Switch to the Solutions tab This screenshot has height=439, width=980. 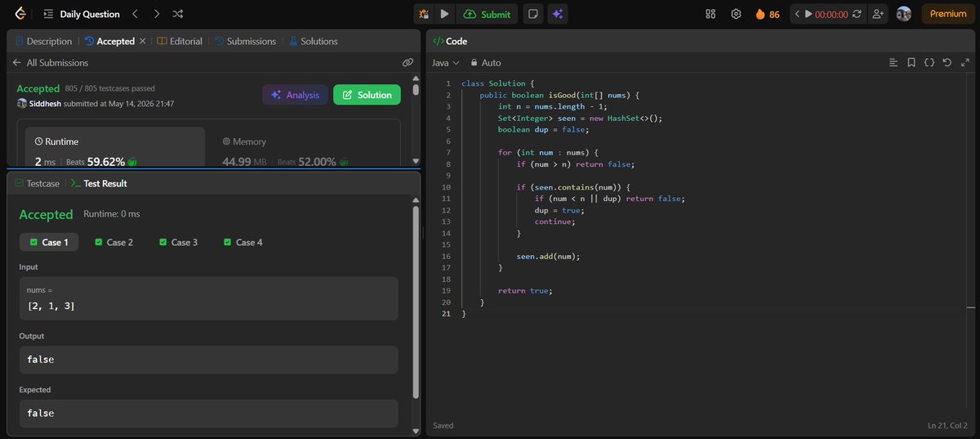(x=313, y=41)
